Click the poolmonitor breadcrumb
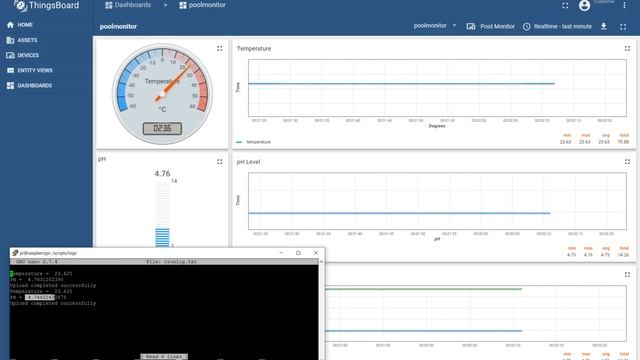Image resolution: width=640 pixels, height=360 pixels. point(202,5)
